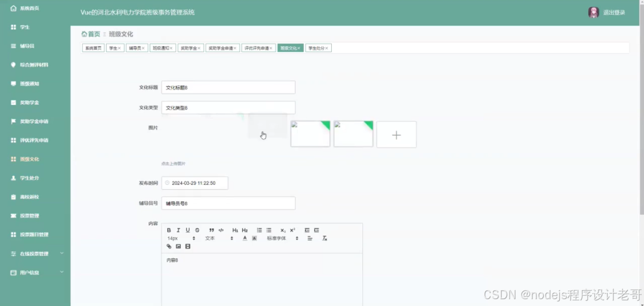Close the 学生 page tab

point(119,48)
